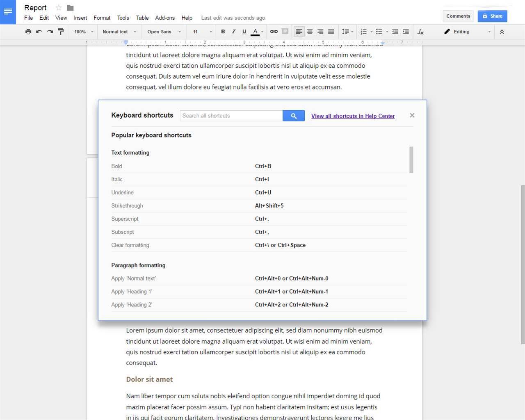Select the Paint format tool
The width and height of the screenshot is (525, 420).
point(61,32)
